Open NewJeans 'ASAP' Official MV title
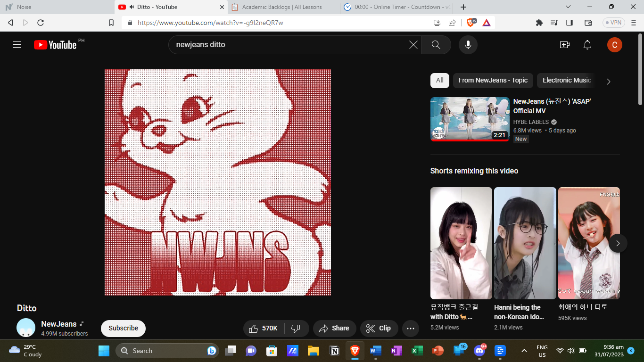Viewport: 644px width, 362px height. tap(552, 106)
